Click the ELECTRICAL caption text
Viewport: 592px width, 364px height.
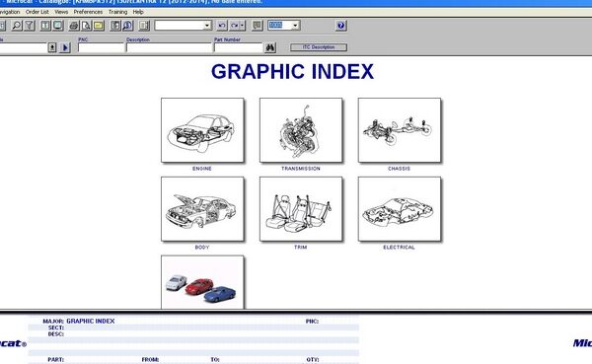(399, 247)
